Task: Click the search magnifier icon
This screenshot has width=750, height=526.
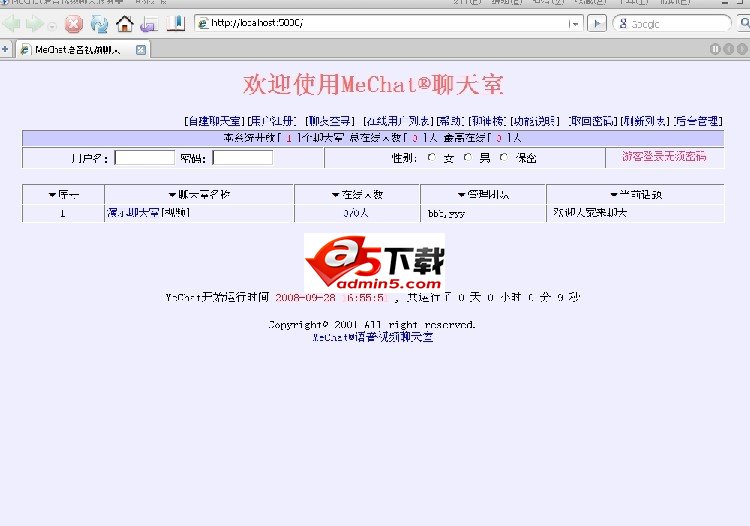Action: click(x=744, y=23)
